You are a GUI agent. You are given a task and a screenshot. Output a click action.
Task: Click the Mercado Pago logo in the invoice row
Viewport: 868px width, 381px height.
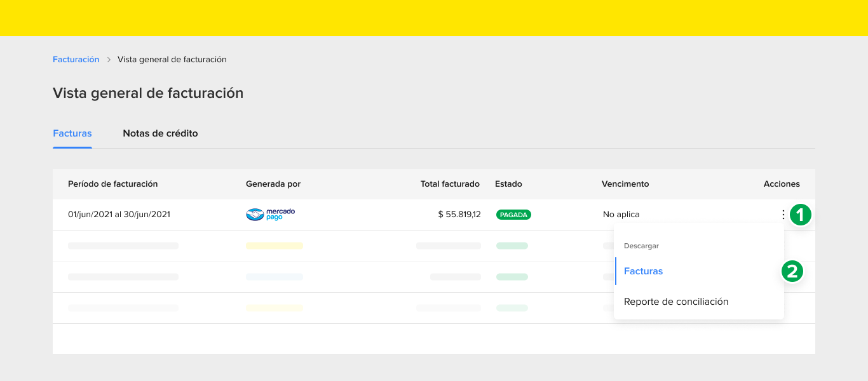(271, 215)
